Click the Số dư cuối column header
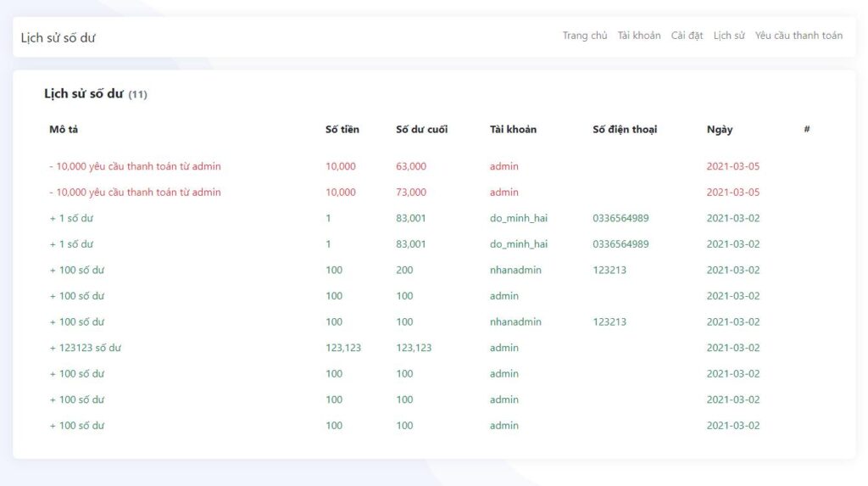Viewport: 868px width, 486px height. (421, 130)
